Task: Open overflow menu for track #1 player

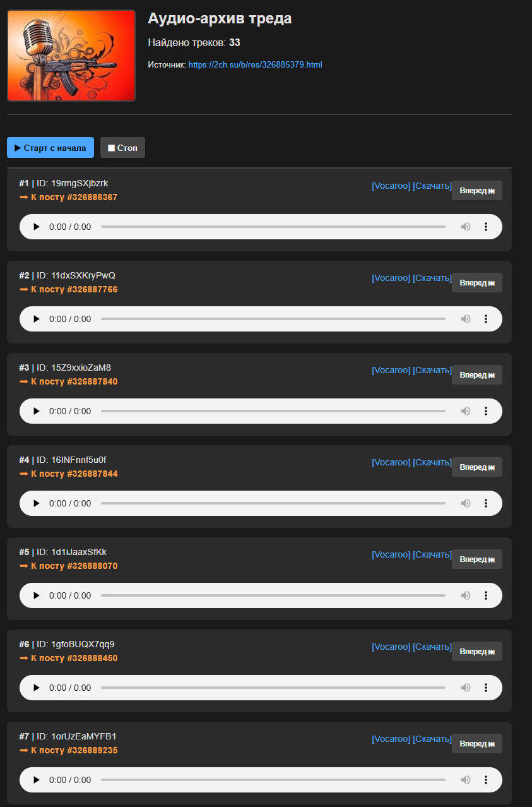Action: (486, 227)
